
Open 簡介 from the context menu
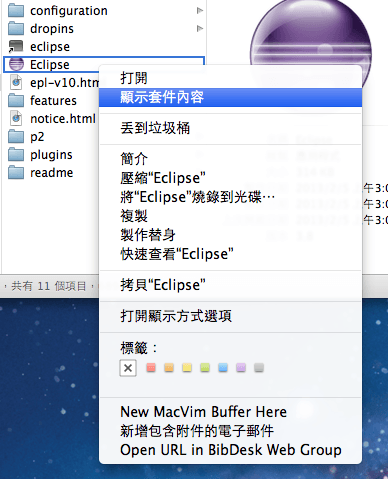click(230, 159)
